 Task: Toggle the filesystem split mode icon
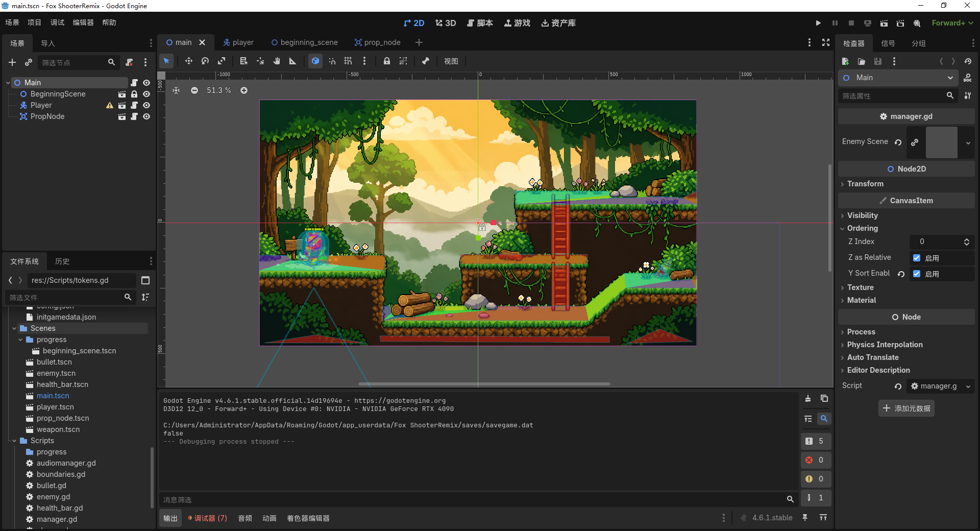[x=145, y=280]
